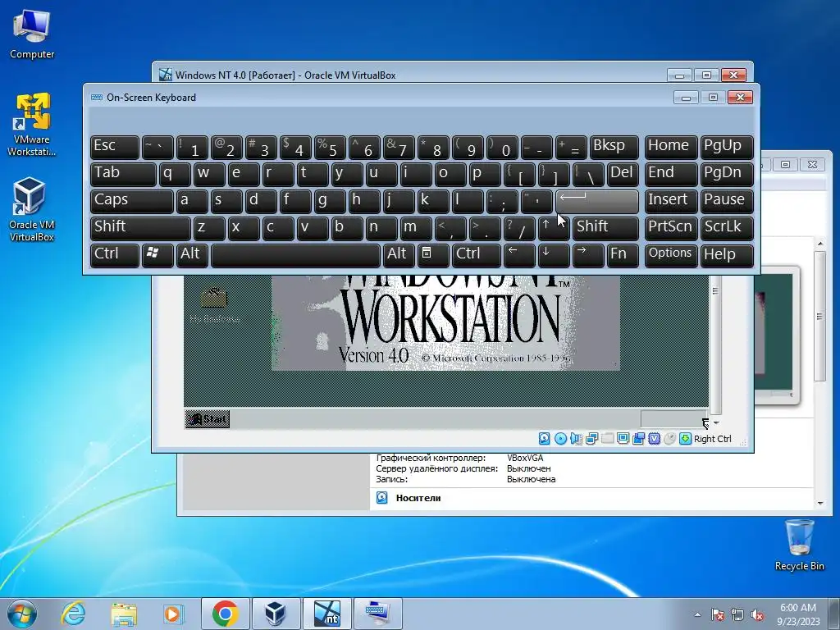The height and width of the screenshot is (630, 840).
Task: Switch to VirtualBox Manager cube in the taskbar
Action: [x=276, y=614]
